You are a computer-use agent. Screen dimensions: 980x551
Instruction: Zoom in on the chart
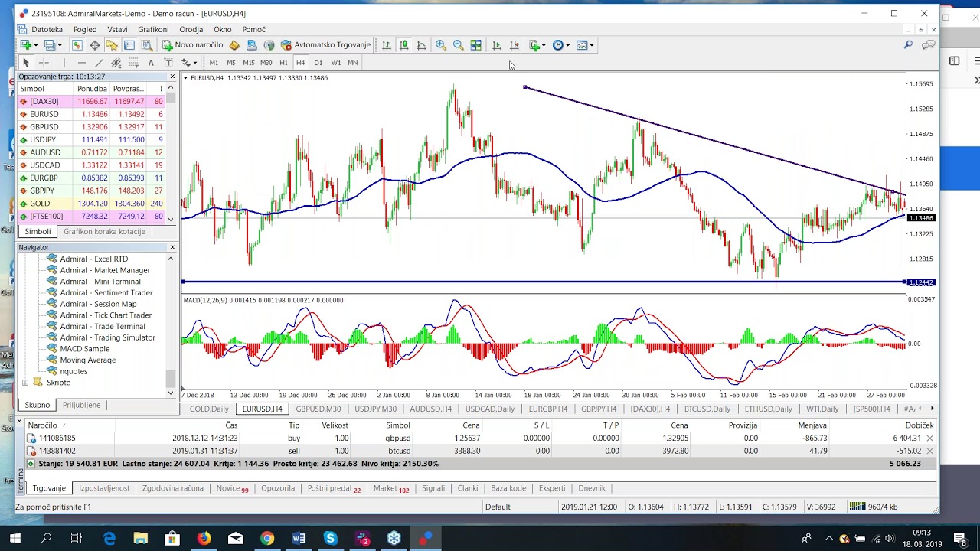pyautogui.click(x=441, y=45)
